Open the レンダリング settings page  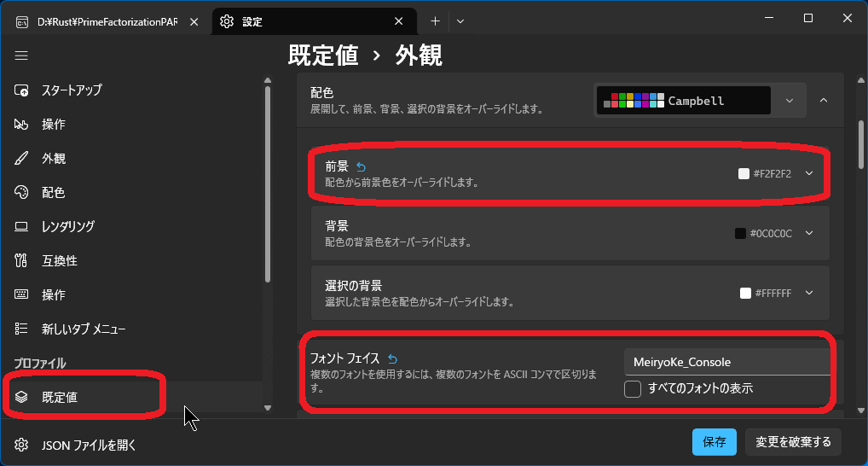67,227
